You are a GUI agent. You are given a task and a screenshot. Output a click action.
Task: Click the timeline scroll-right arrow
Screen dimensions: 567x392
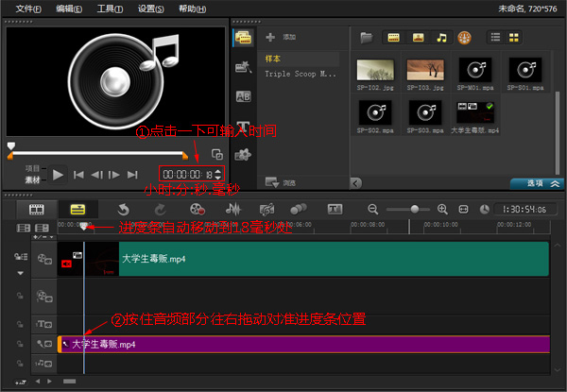click(x=49, y=382)
